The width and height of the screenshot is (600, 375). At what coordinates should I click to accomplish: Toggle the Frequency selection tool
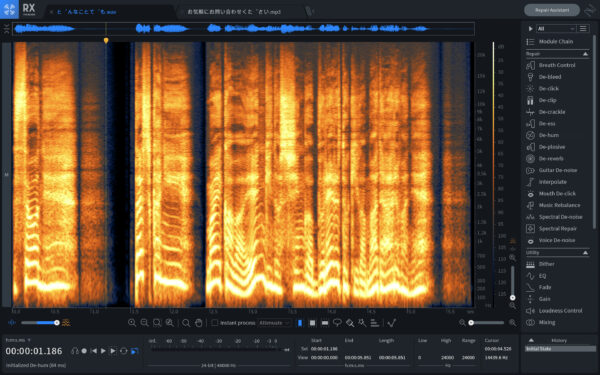tap(325, 323)
